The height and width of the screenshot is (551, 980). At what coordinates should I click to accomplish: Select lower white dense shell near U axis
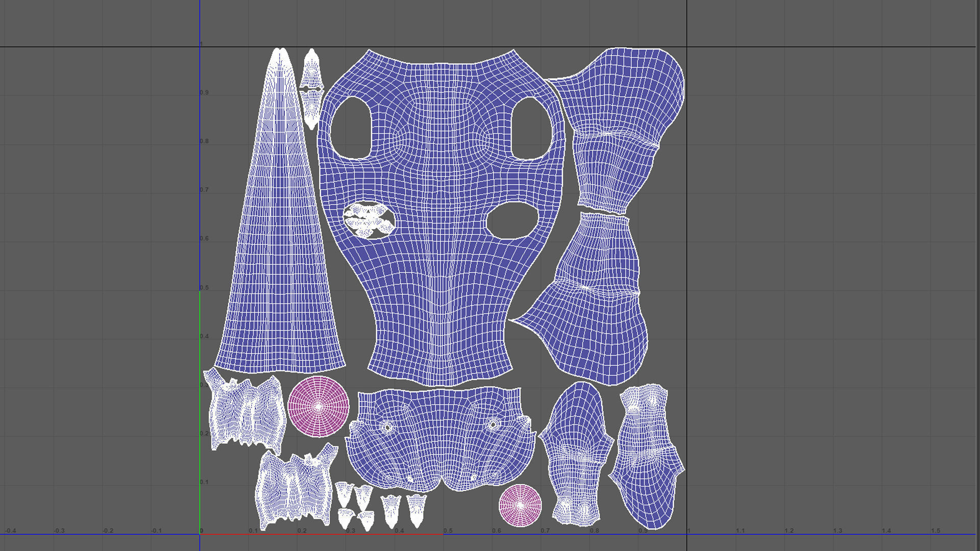[293, 490]
